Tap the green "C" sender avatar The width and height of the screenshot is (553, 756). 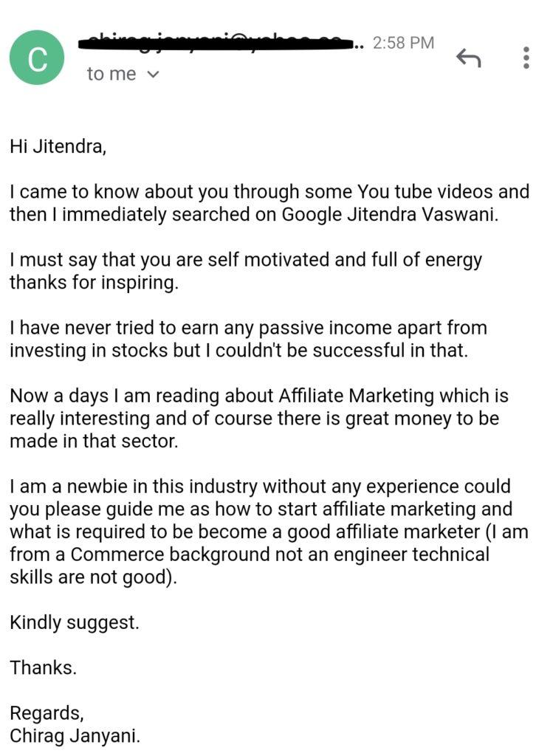point(37,58)
